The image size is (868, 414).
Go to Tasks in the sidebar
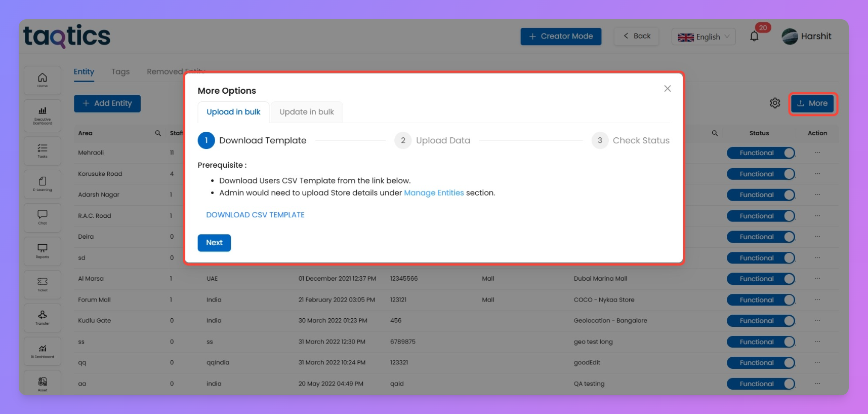coord(43,150)
